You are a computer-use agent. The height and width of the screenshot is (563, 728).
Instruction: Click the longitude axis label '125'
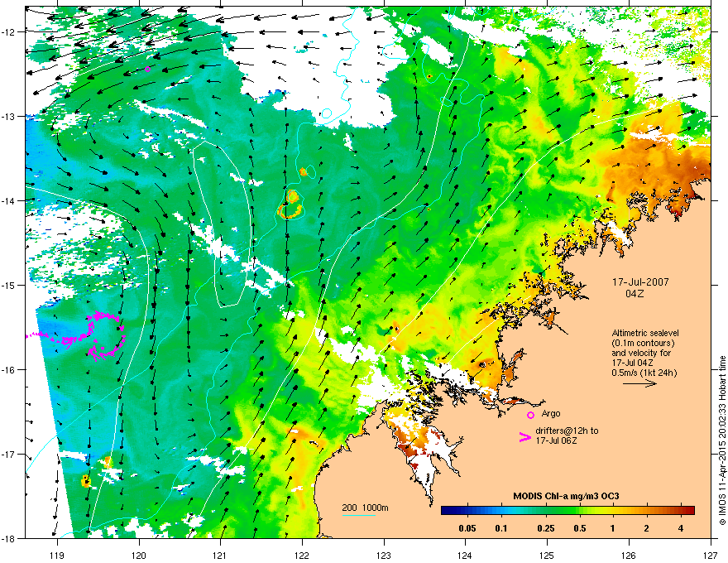[547, 555]
